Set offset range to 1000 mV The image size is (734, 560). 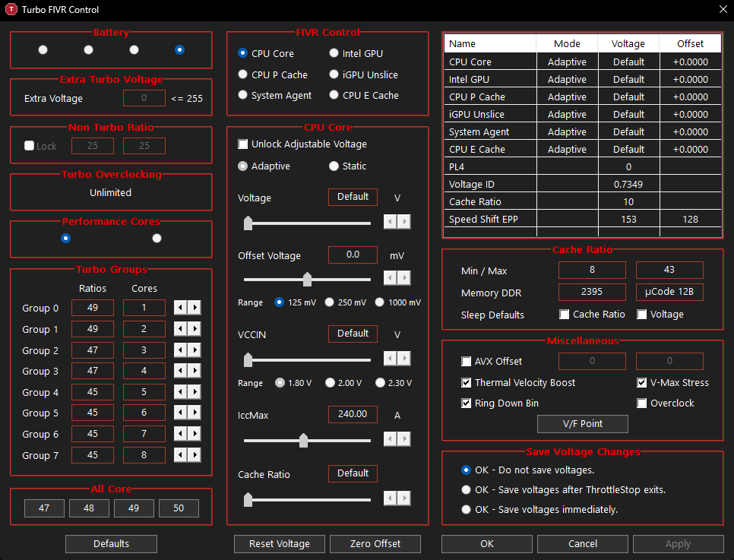coord(380,302)
